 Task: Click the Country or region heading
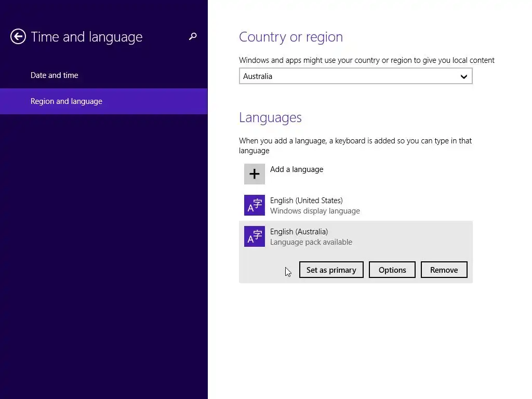(291, 37)
